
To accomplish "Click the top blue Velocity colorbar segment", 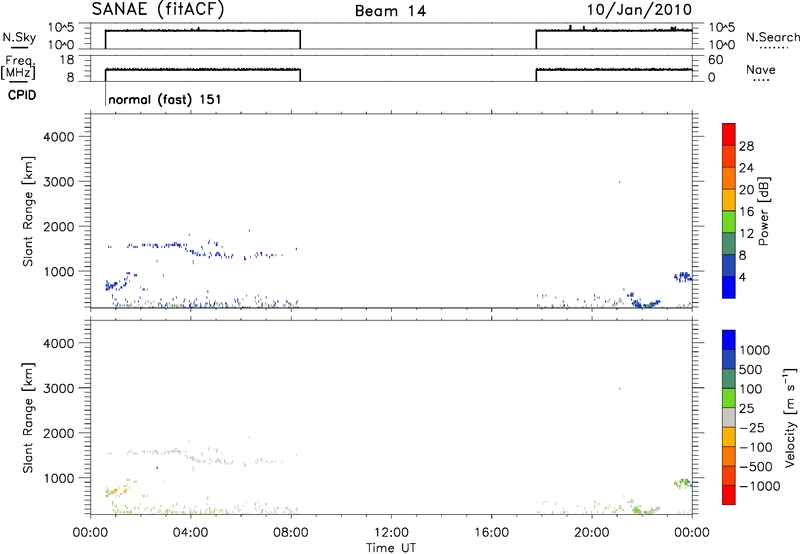I will click(x=729, y=340).
